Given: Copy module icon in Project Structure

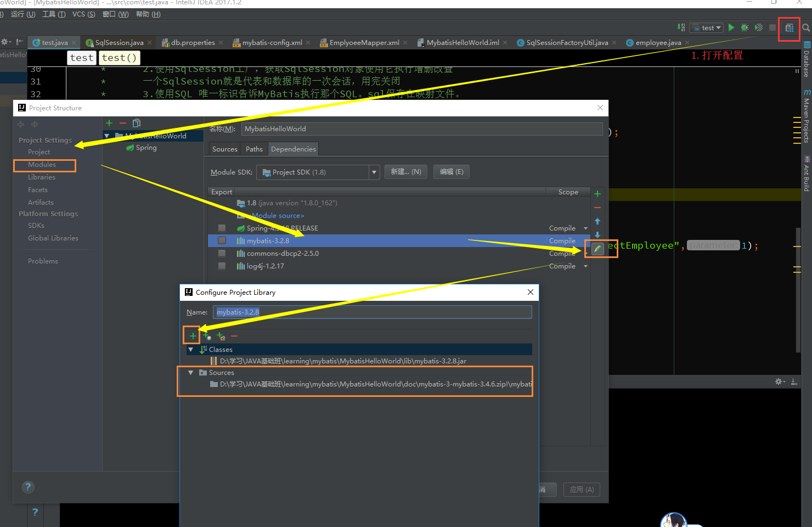Looking at the screenshot, I should tap(137, 123).
